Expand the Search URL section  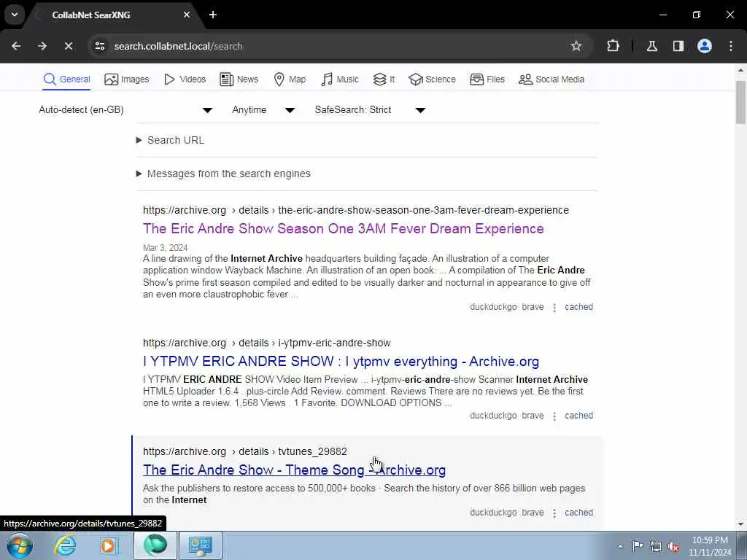tap(171, 140)
